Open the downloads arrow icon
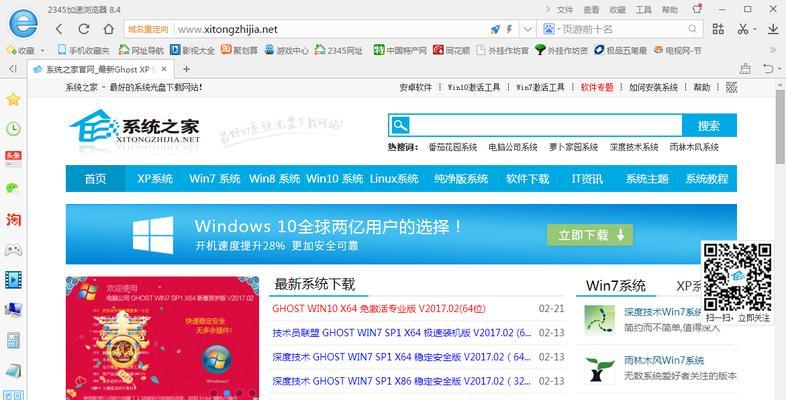The width and height of the screenshot is (786, 400). (772, 29)
